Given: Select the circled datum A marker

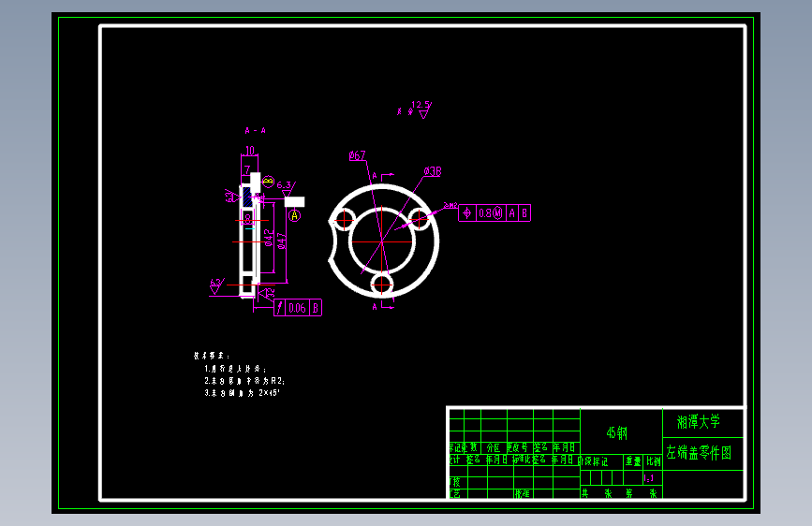Looking at the screenshot, I should [x=295, y=215].
